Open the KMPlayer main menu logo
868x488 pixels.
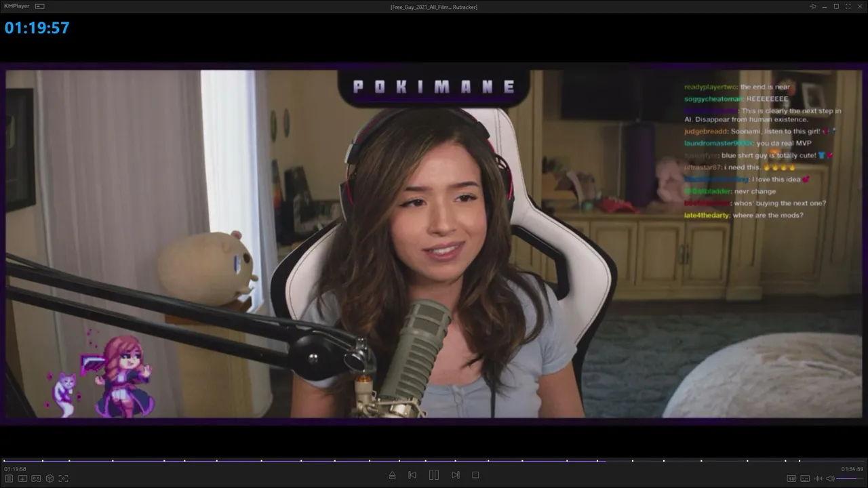point(17,6)
